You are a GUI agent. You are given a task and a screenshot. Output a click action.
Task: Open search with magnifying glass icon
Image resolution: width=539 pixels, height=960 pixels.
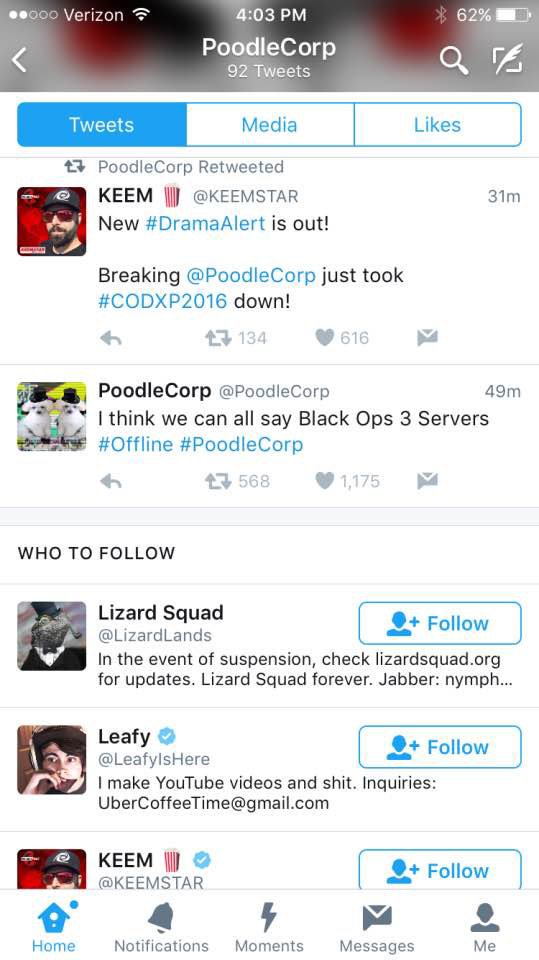pyautogui.click(x=453, y=60)
